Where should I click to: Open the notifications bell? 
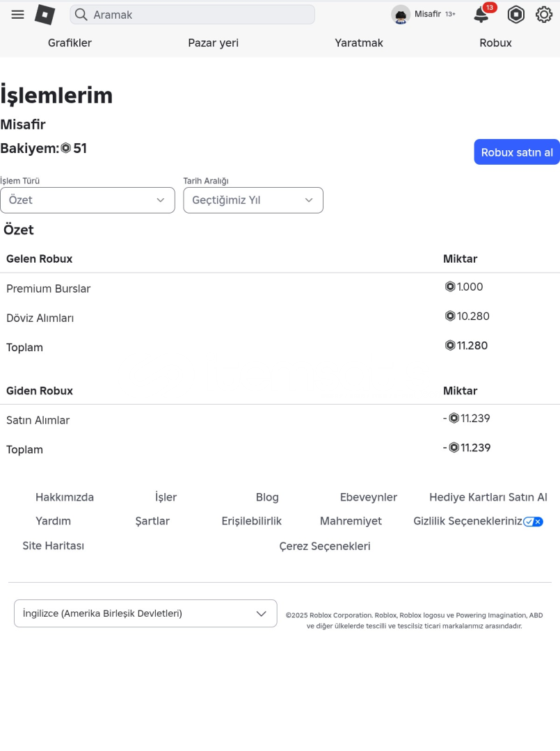[x=481, y=15]
